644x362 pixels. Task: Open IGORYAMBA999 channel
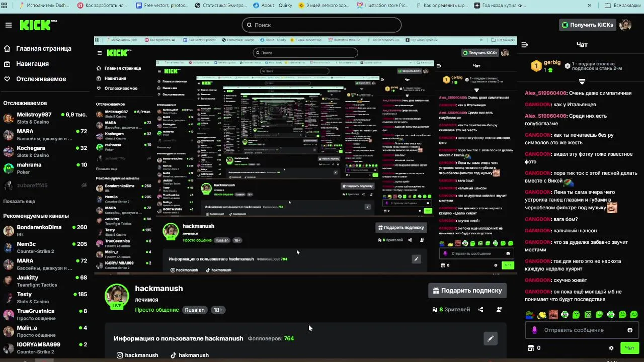[x=45, y=348]
